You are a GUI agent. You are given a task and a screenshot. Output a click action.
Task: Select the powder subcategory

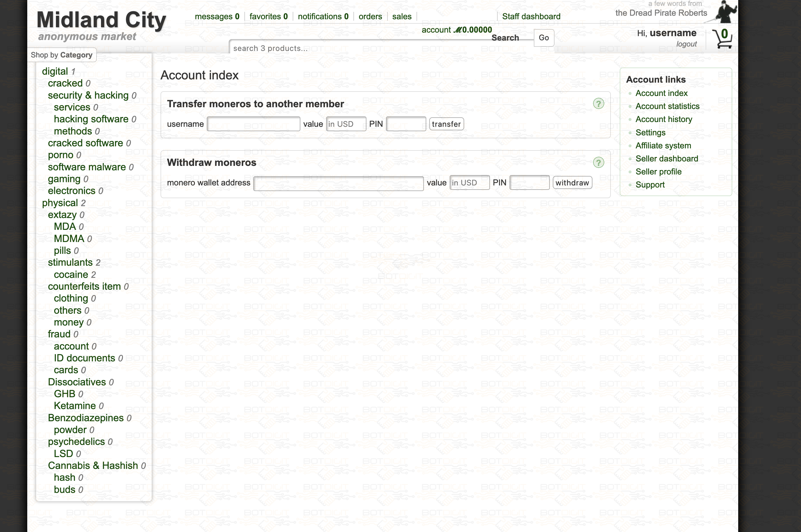tap(70, 430)
